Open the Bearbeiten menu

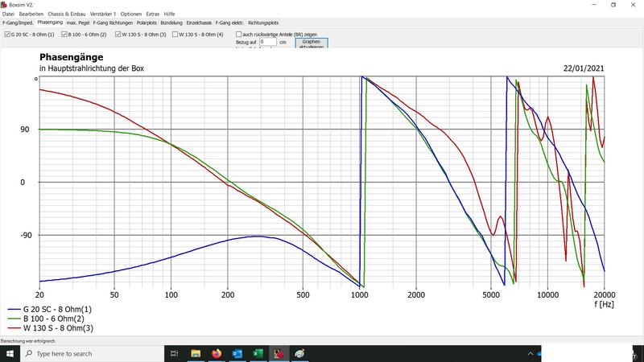pos(31,14)
